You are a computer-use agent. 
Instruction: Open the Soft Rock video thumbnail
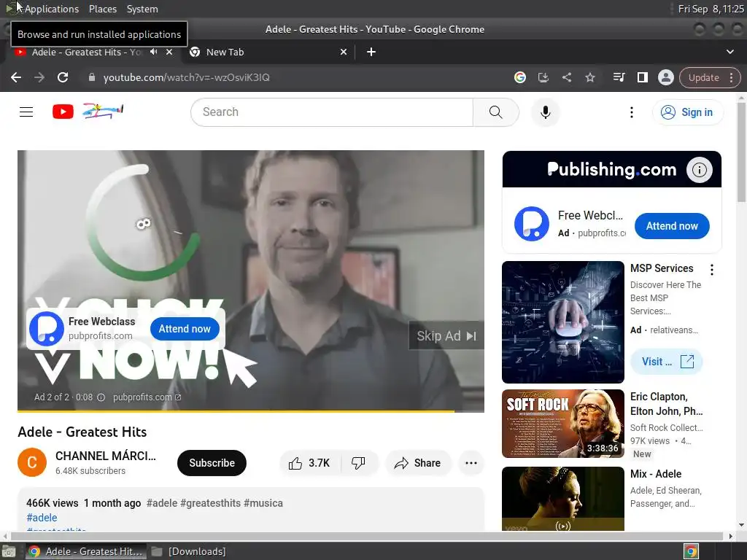tap(562, 424)
